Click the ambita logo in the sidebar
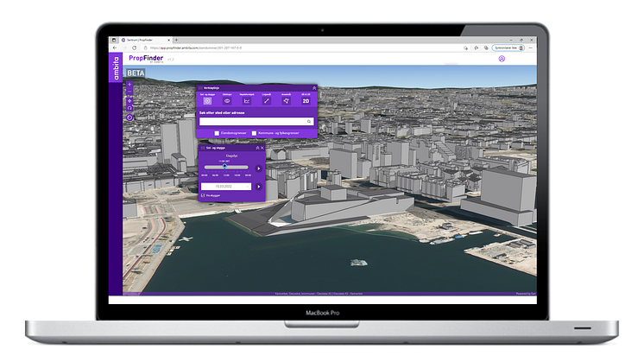The image size is (644, 362). pos(116,67)
